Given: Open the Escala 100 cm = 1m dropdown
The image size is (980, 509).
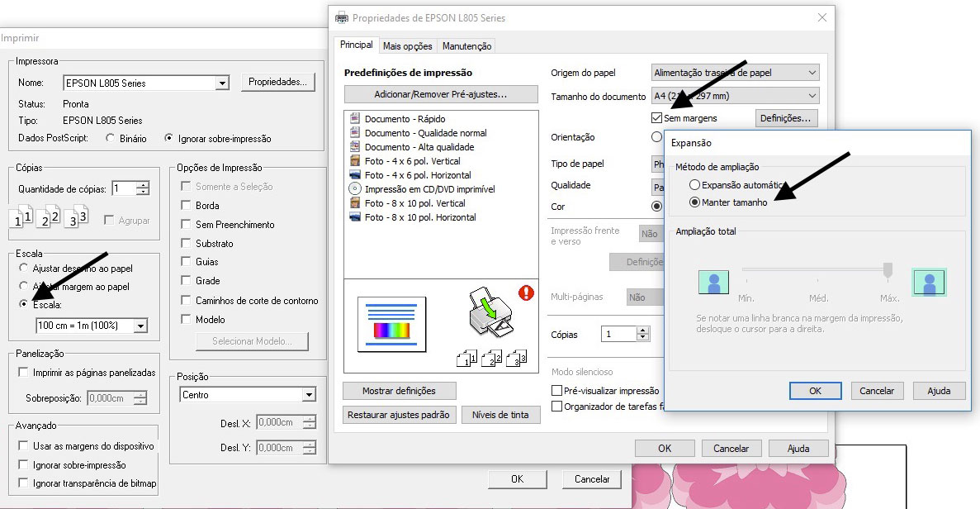Looking at the screenshot, I should [x=140, y=326].
